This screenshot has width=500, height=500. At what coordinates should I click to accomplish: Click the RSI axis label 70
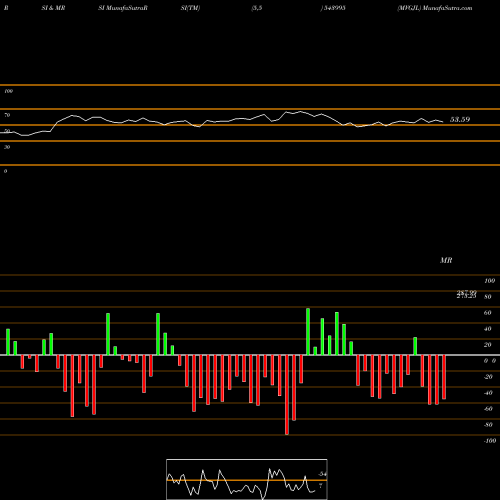tap(7, 115)
